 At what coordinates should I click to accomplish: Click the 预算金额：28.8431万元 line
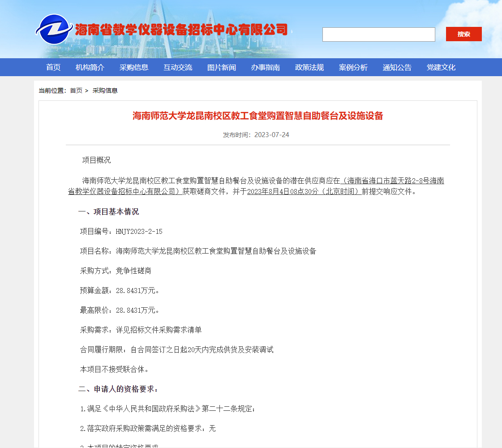click(120, 290)
